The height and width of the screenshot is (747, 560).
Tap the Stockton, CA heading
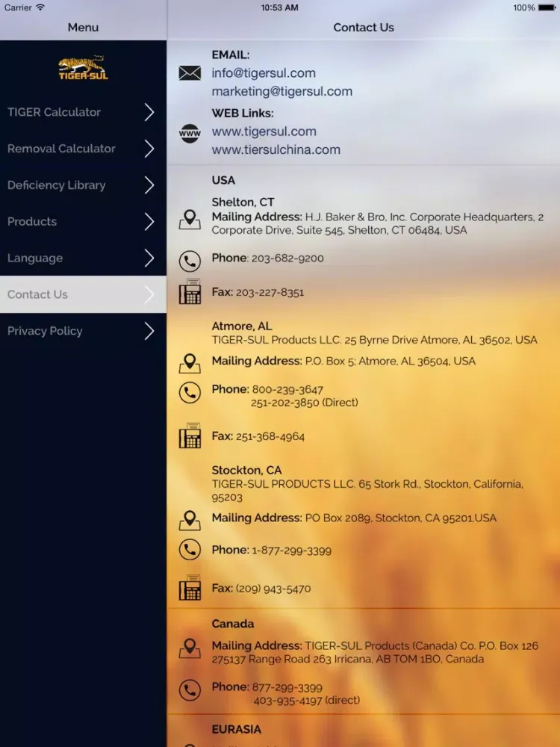(x=246, y=470)
